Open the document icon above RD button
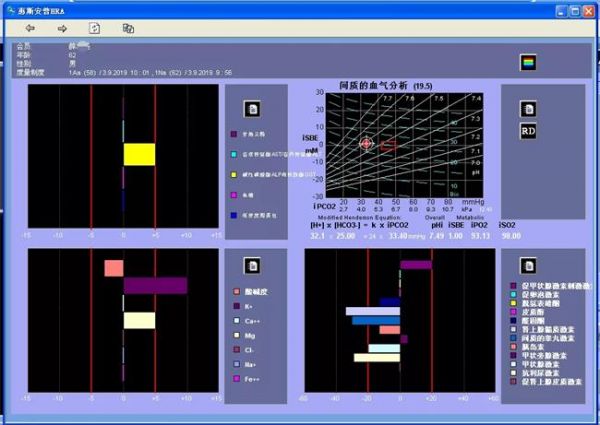This screenshot has width=600, height=425. coord(530,108)
